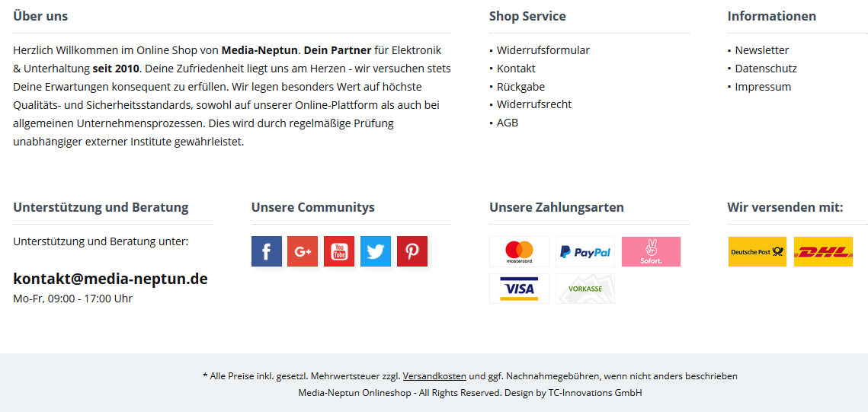Go to the Kontakt page
This screenshot has width=868, height=412.
point(516,69)
